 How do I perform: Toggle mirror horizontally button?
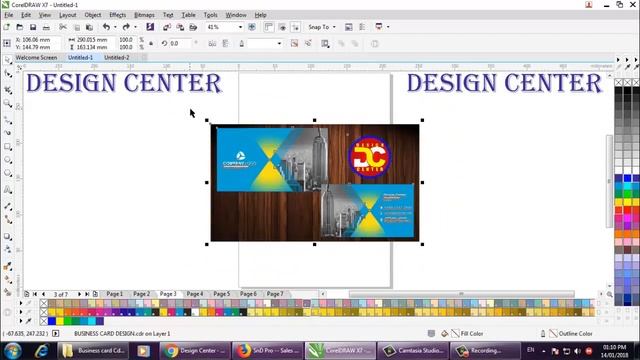212,43
